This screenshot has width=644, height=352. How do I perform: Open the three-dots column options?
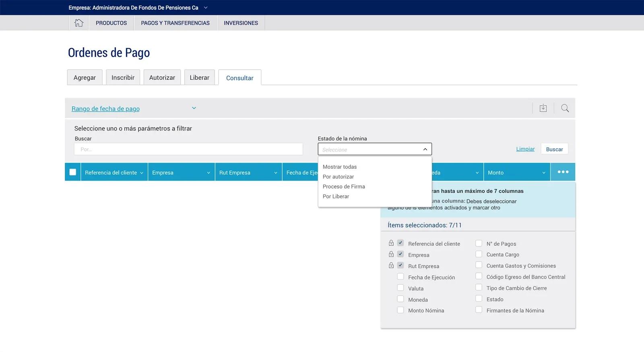[563, 172]
